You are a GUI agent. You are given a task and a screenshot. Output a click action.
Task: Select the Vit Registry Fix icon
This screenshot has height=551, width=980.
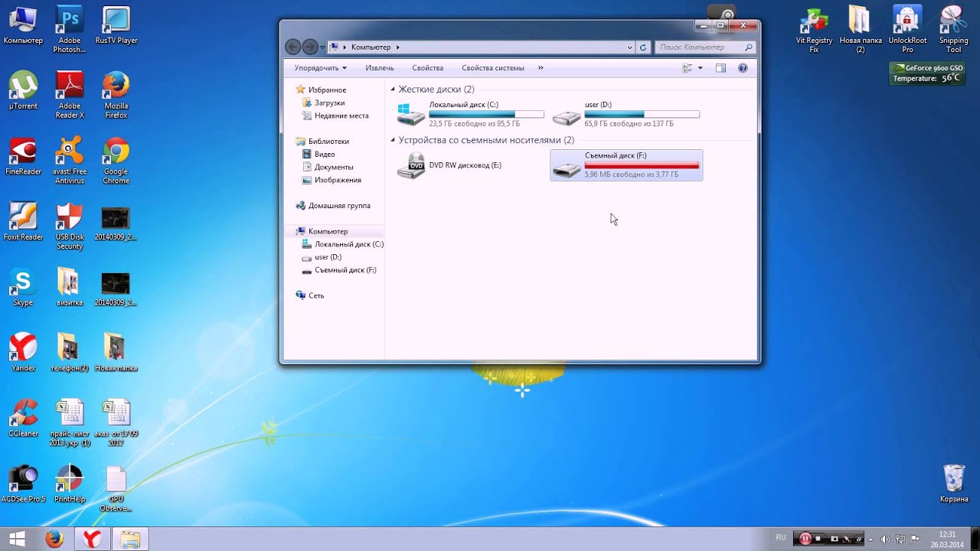click(x=814, y=30)
